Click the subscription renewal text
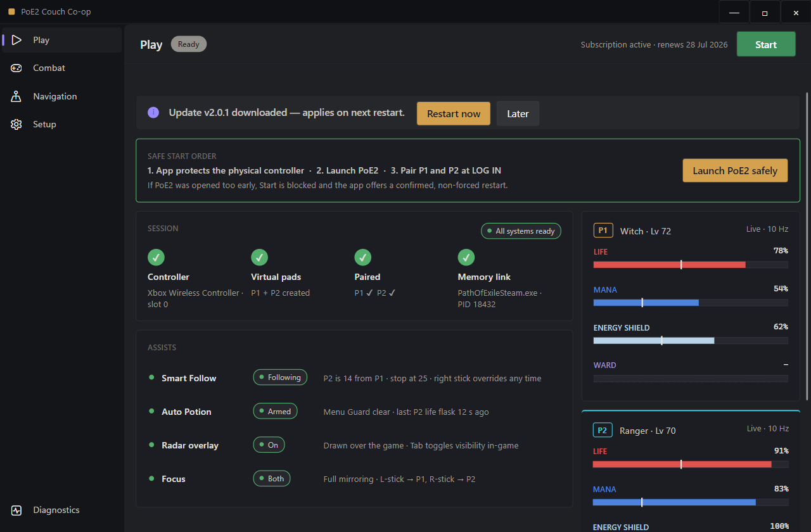Viewport: 811px width, 532px height. (655, 44)
